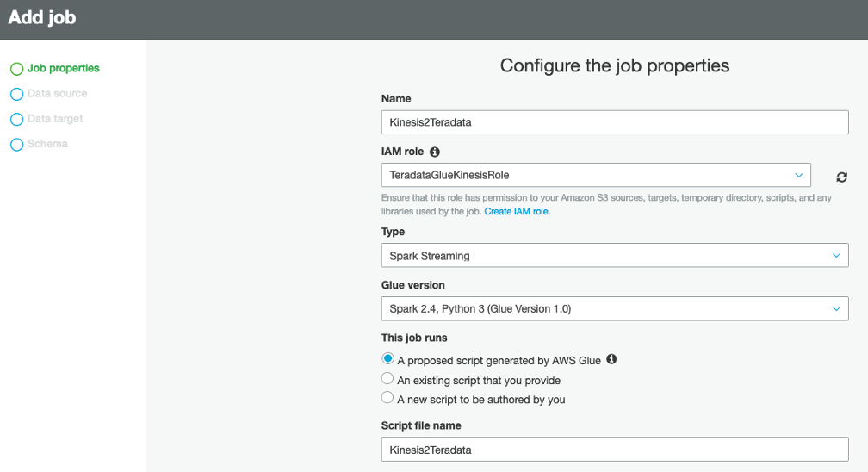Click the IAM role info icon
This screenshot has height=472, width=868.
pyautogui.click(x=435, y=152)
